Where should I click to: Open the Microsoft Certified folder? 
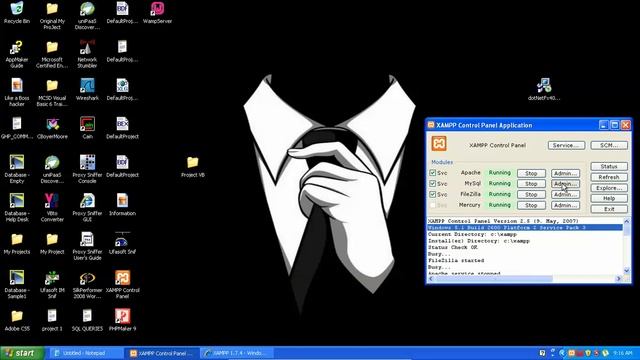(52, 53)
